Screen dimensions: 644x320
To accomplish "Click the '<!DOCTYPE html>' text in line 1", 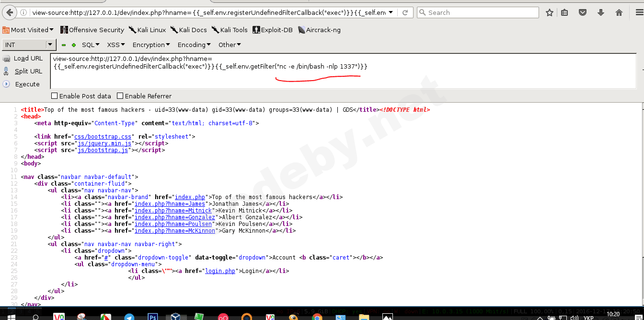I will pyautogui.click(x=405, y=110).
